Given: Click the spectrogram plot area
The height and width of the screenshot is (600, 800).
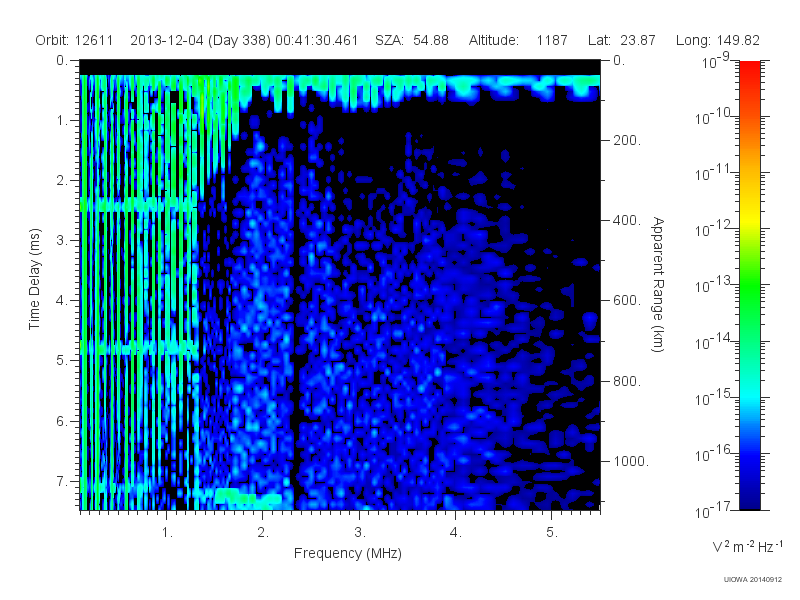Looking at the screenshot, I should pos(340,285).
